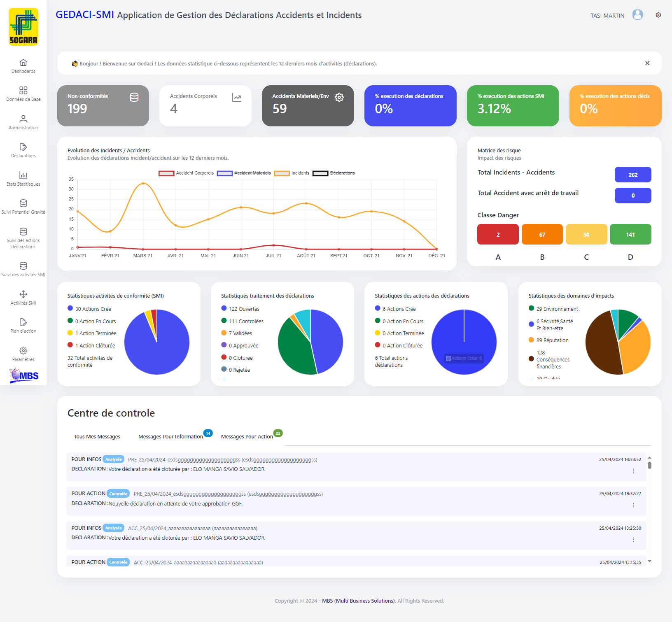
Task: Click the GEDACI-SMI title link
Action: (x=85, y=15)
